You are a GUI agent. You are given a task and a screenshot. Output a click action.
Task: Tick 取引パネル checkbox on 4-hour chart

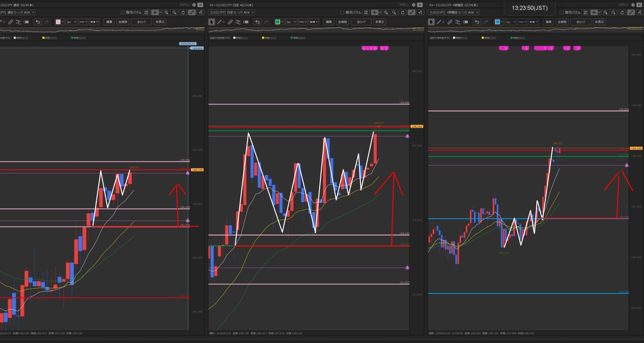[x=561, y=12]
